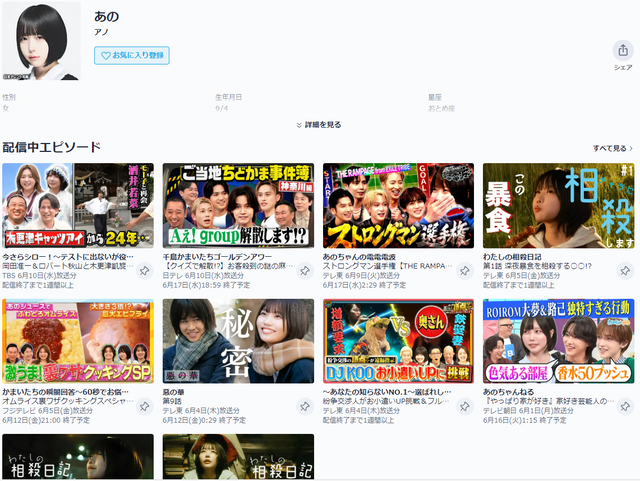The image size is (640, 481).
Task: Open title あのちゃんねる
Action: [509, 392]
